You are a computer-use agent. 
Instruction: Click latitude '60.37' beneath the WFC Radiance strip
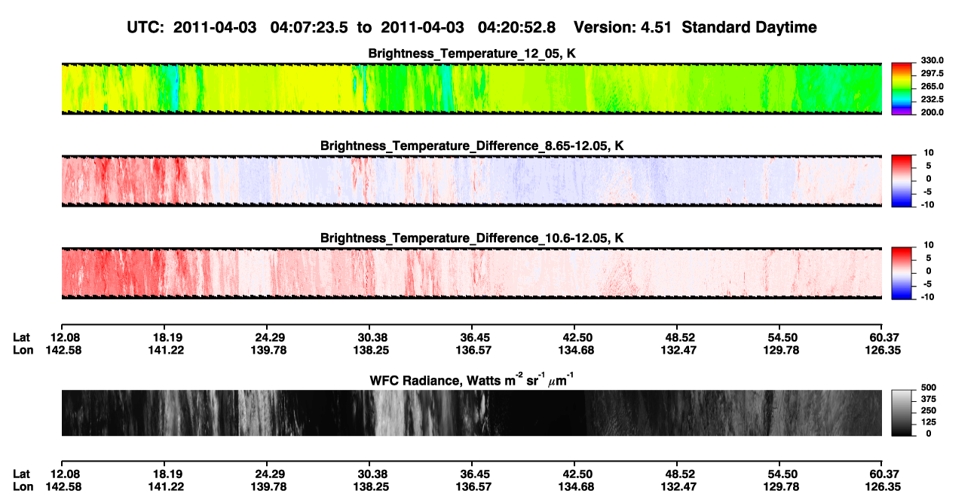[x=885, y=474]
